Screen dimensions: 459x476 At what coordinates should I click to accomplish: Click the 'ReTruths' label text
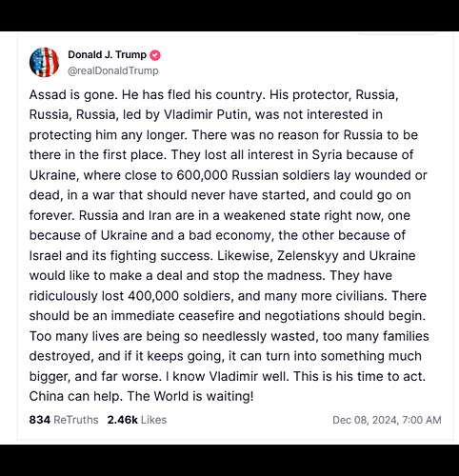(x=76, y=420)
